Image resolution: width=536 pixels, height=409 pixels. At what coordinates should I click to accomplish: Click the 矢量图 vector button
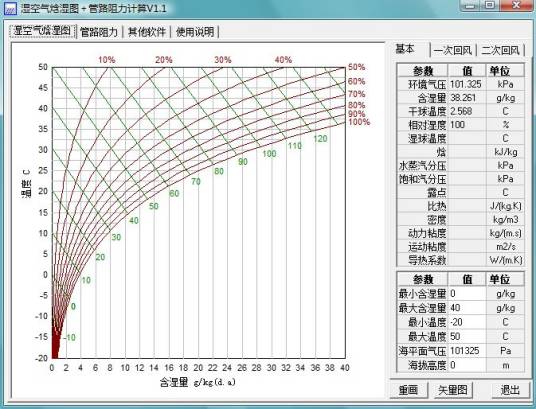[x=453, y=390]
